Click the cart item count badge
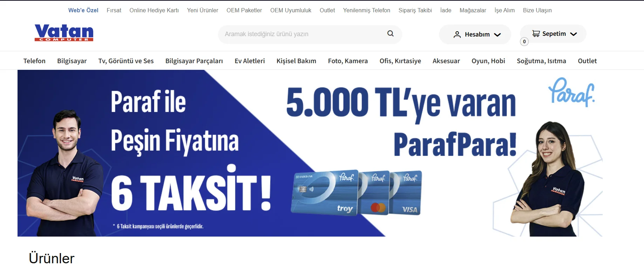This screenshot has width=644, height=278. pyautogui.click(x=524, y=41)
